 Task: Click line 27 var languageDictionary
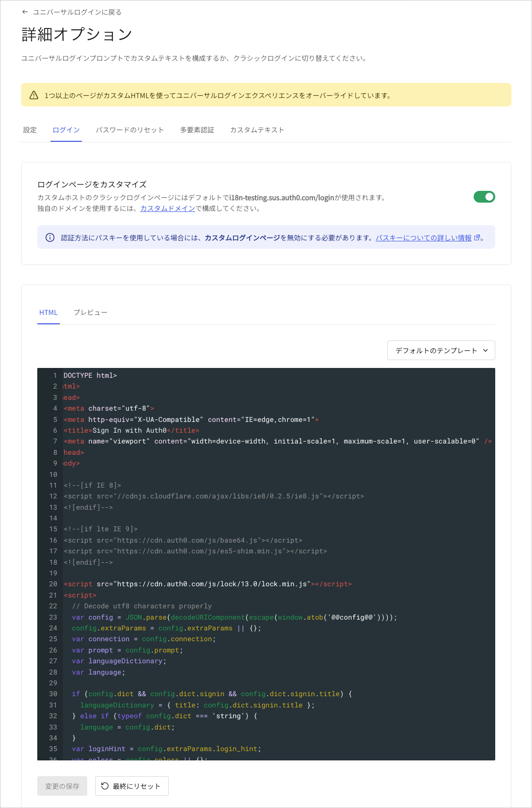(x=119, y=661)
